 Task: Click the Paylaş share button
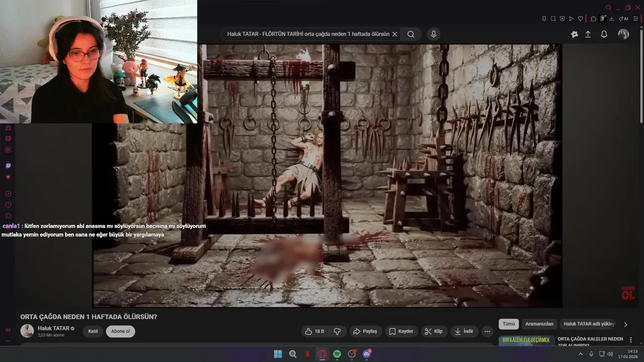[365, 331]
